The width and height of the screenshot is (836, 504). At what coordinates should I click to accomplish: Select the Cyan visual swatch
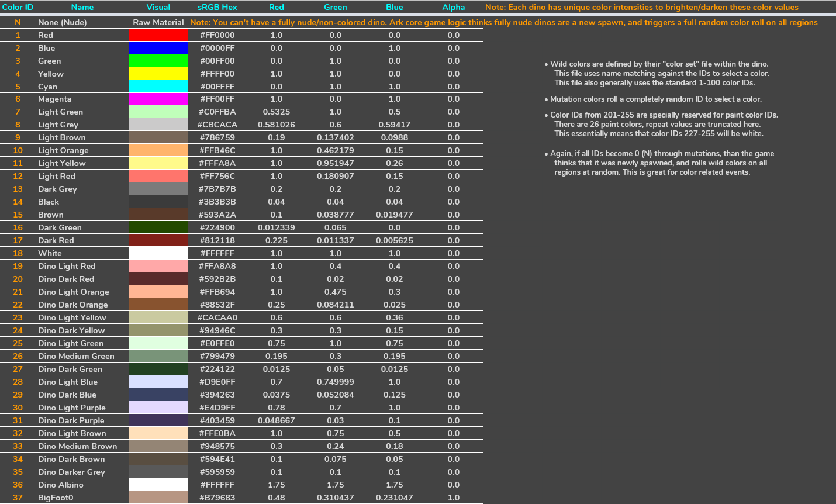(x=158, y=87)
